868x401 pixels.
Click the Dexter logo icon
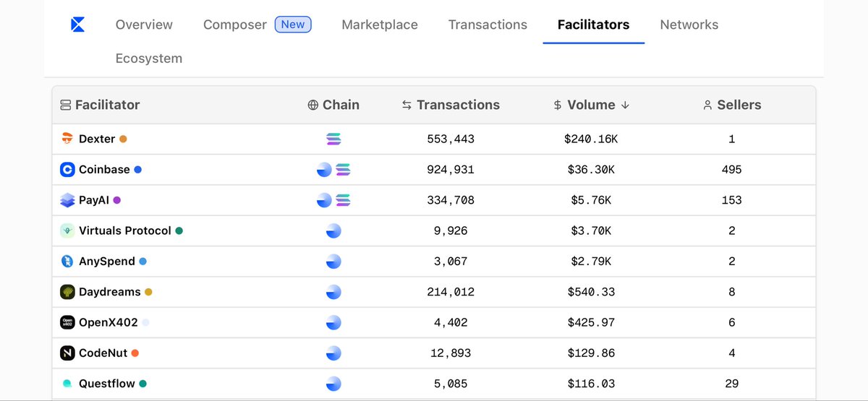pyautogui.click(x=67, y=139)
